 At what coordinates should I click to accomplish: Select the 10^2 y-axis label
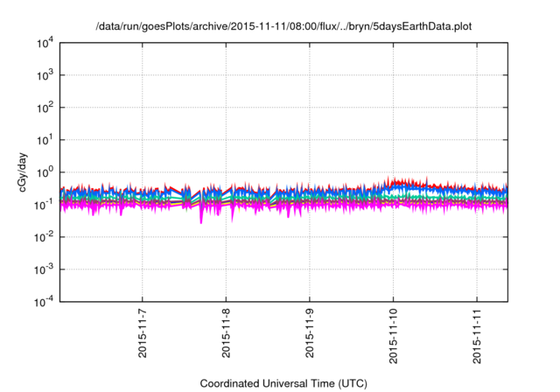click(x=45, y=108)
